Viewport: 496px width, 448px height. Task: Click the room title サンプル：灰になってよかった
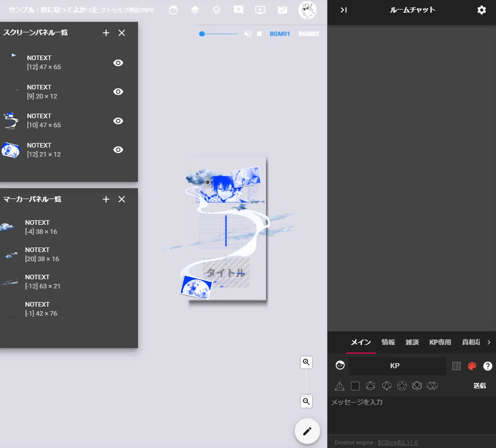tap(54, 10)
